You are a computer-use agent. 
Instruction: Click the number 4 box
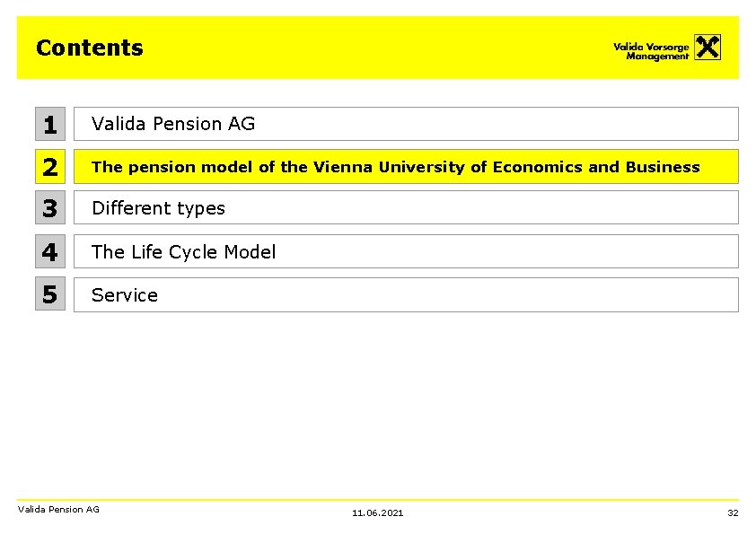tap(50, 251)
